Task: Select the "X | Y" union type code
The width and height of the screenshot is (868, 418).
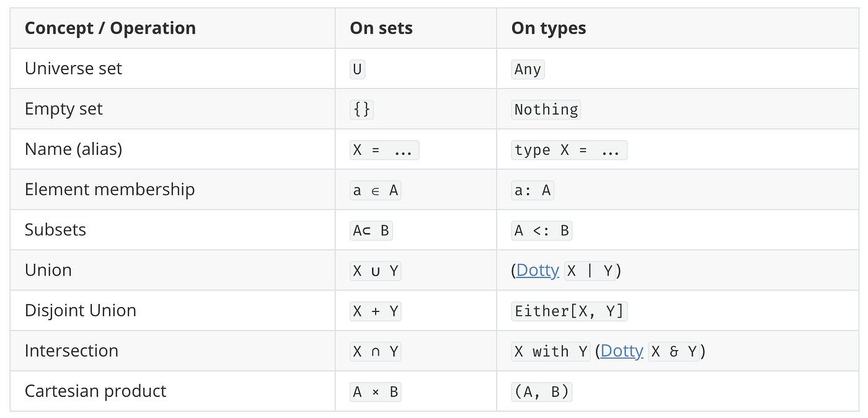Action: coord(590,271)
